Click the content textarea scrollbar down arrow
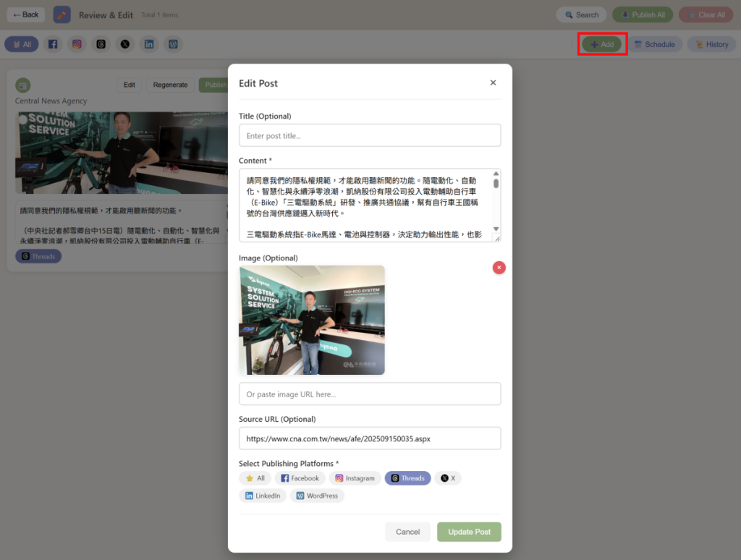The width and height of the screenshot is (741, 560). 496,229
